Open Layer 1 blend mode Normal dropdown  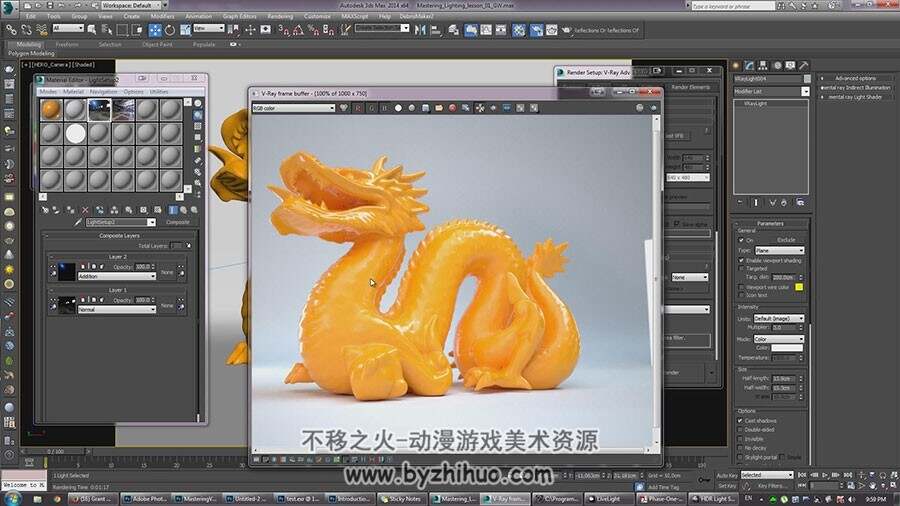point(117,310)
